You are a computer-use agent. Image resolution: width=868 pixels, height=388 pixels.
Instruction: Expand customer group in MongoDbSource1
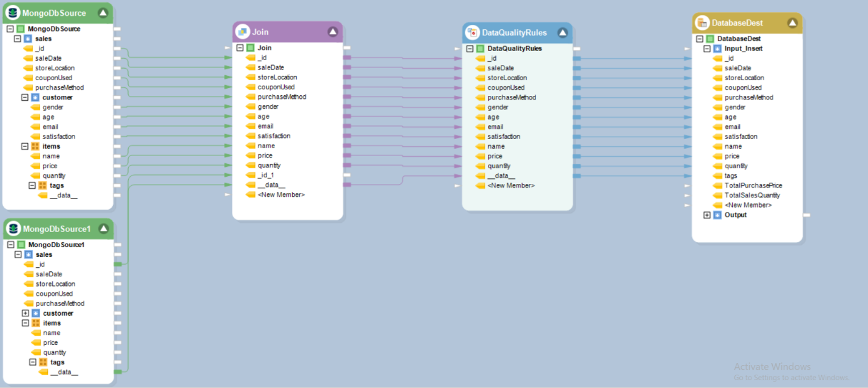(25, 313)
